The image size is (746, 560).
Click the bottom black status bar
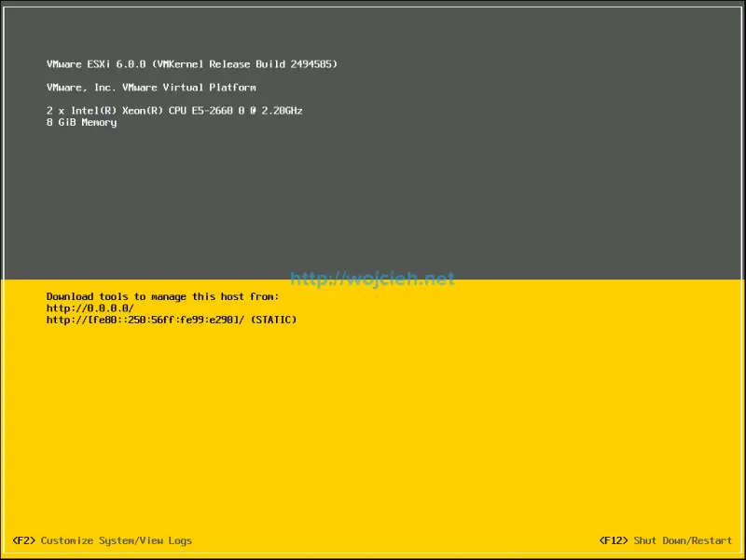pyautogui.click(x=373, y=540)
